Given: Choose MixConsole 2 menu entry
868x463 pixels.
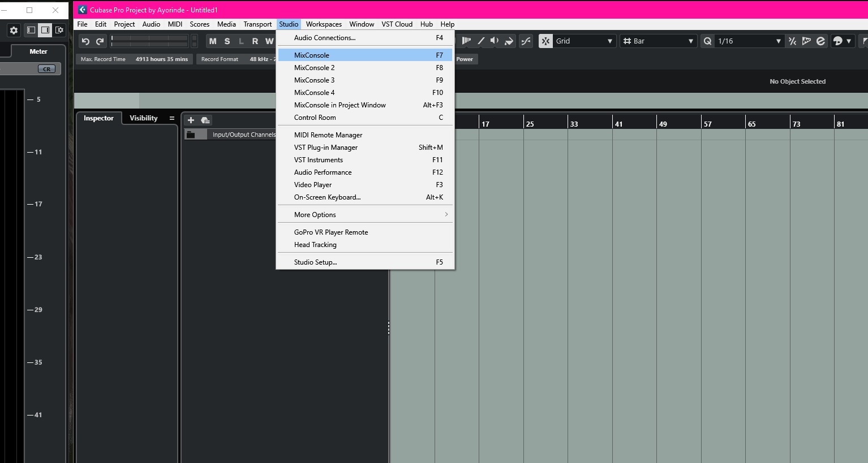Looking at the screenshot, I should click(365, 68).
